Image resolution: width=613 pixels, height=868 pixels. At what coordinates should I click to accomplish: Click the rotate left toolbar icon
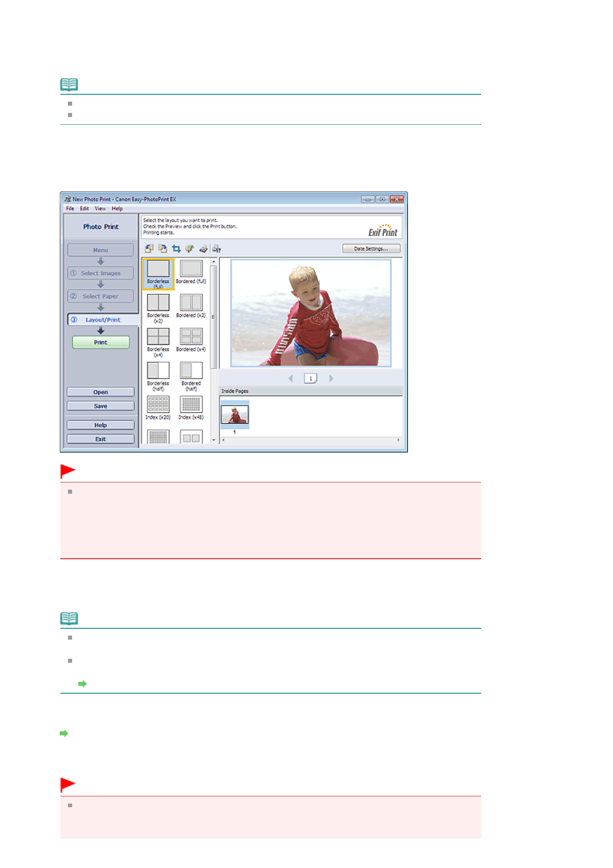point(149,248)
